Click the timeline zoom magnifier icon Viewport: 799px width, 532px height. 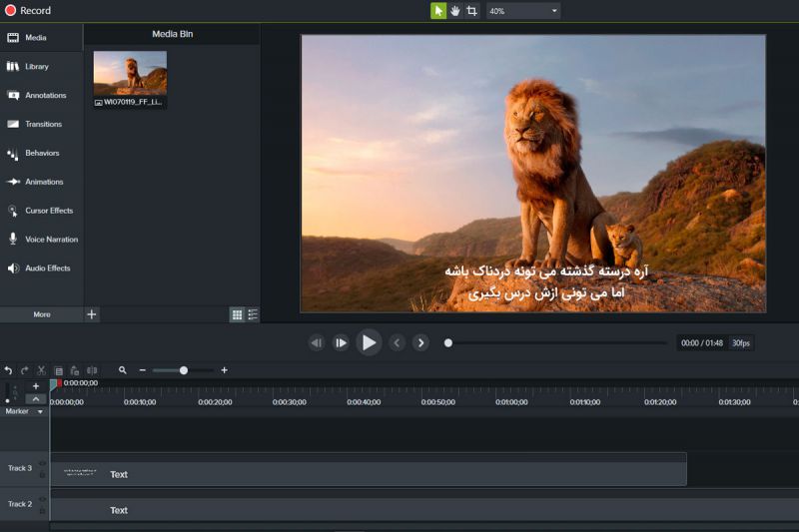(123, 370)
